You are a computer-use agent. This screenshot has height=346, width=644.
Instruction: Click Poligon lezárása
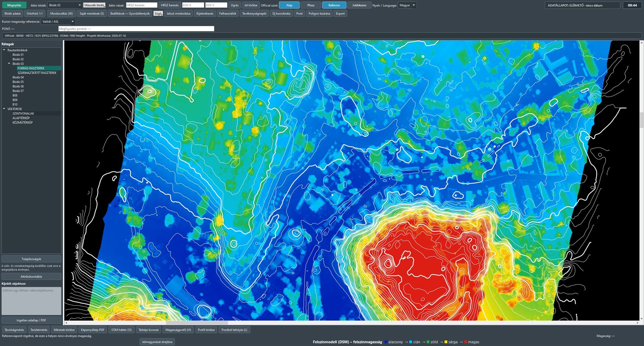point(319,14)
